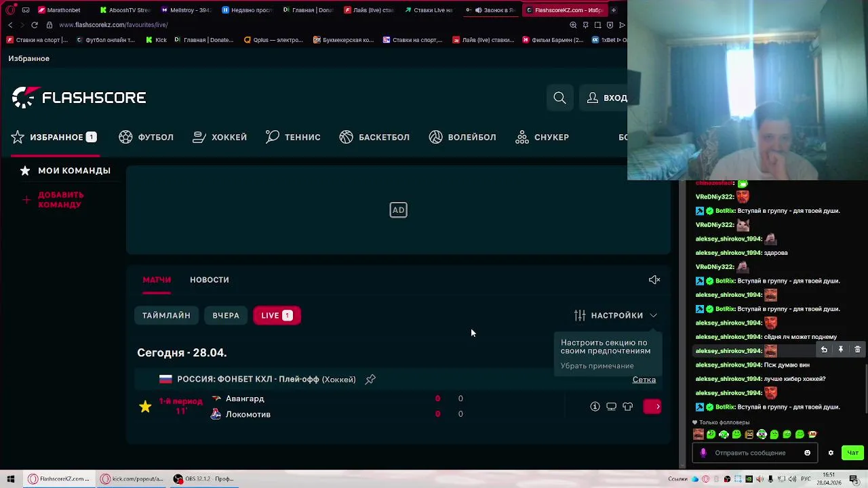This screenshot has height=488, width=868.
Task: Click the trash delete icon on chat message
Action: click(x=857, y=350)
